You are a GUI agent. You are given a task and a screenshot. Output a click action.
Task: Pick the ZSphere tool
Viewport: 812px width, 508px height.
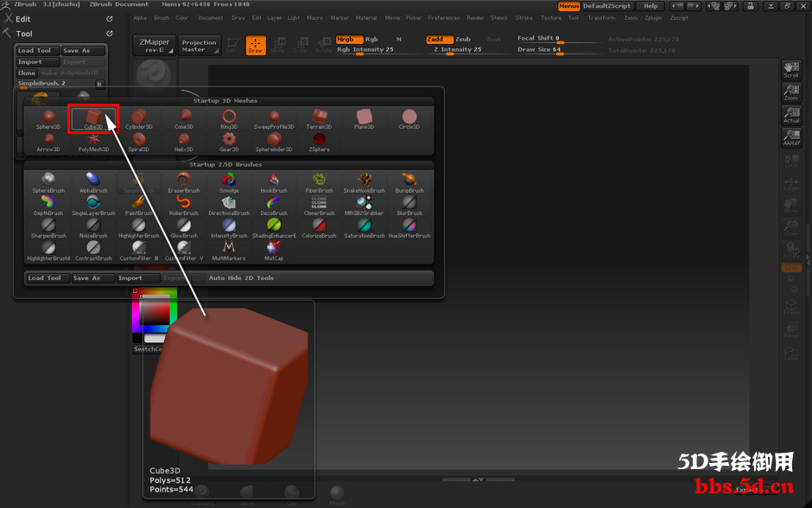pyautogui.click(x=319, y=142)
